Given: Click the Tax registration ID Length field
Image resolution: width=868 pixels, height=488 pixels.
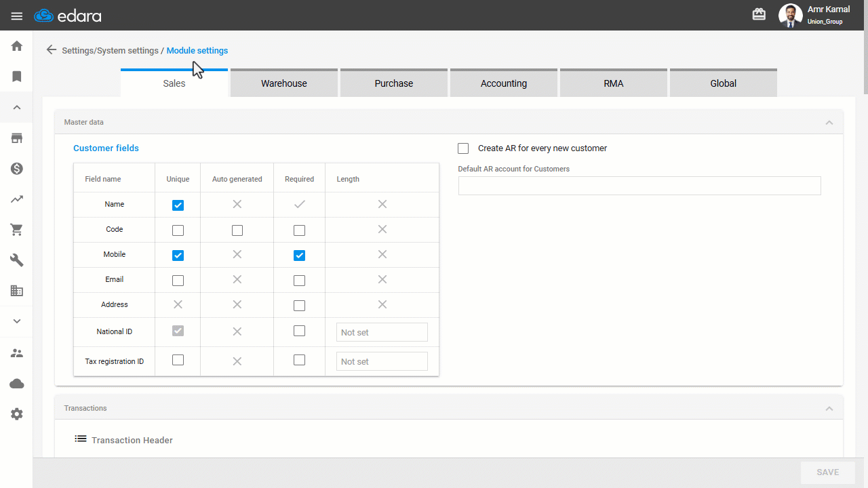Looking at the screenshot, I should (x=382, y=361).
